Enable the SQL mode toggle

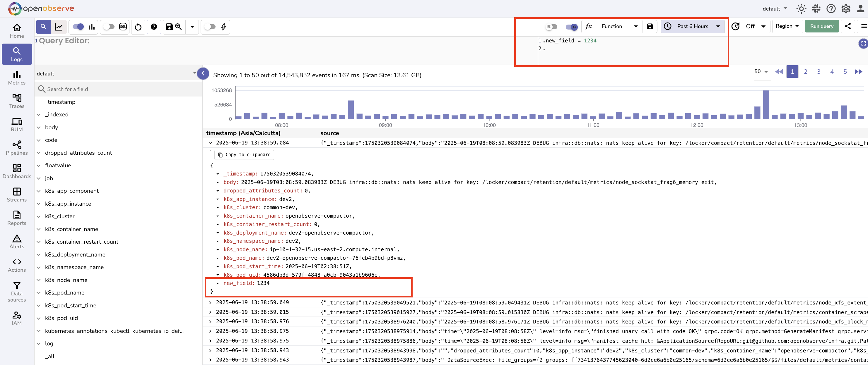pos(109,27)
